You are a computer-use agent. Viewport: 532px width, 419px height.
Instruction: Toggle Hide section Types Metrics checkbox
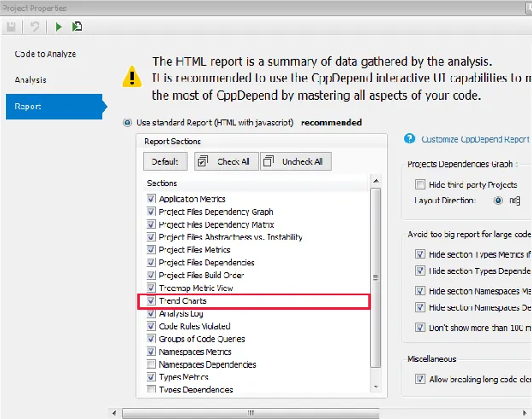420,254
